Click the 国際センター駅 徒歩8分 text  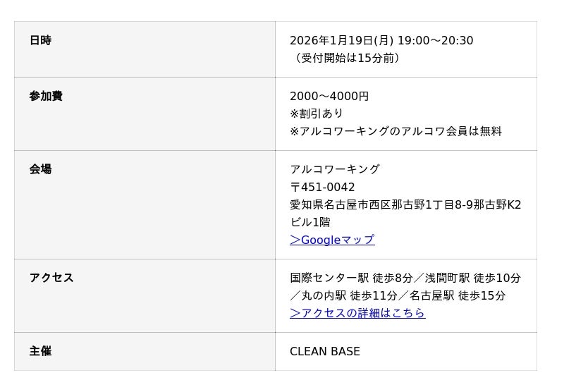click(351, 278)
